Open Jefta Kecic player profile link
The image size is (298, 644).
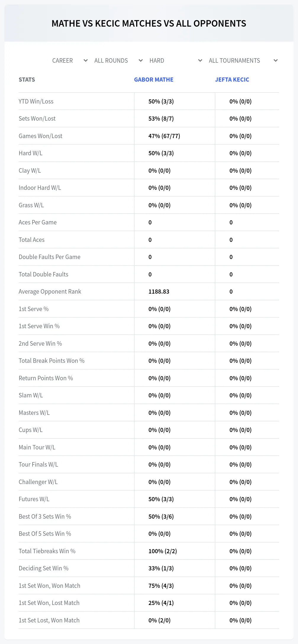[x=232, y=80]
